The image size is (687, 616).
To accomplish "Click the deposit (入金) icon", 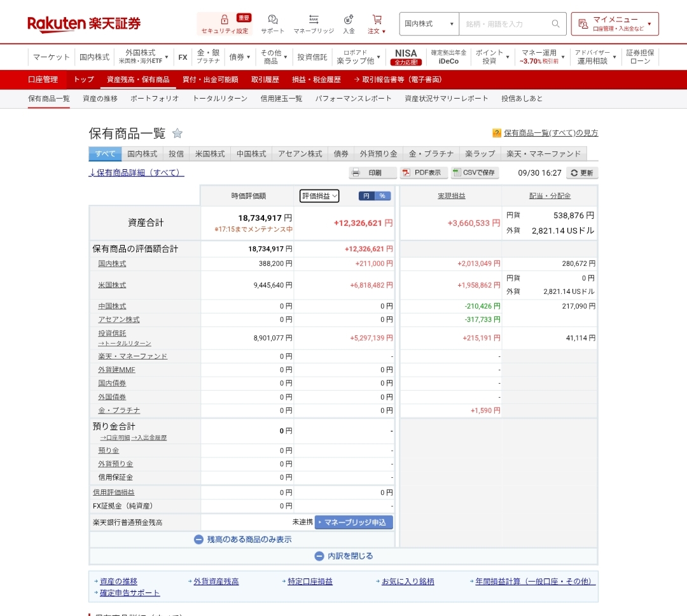I will point(349,20).
